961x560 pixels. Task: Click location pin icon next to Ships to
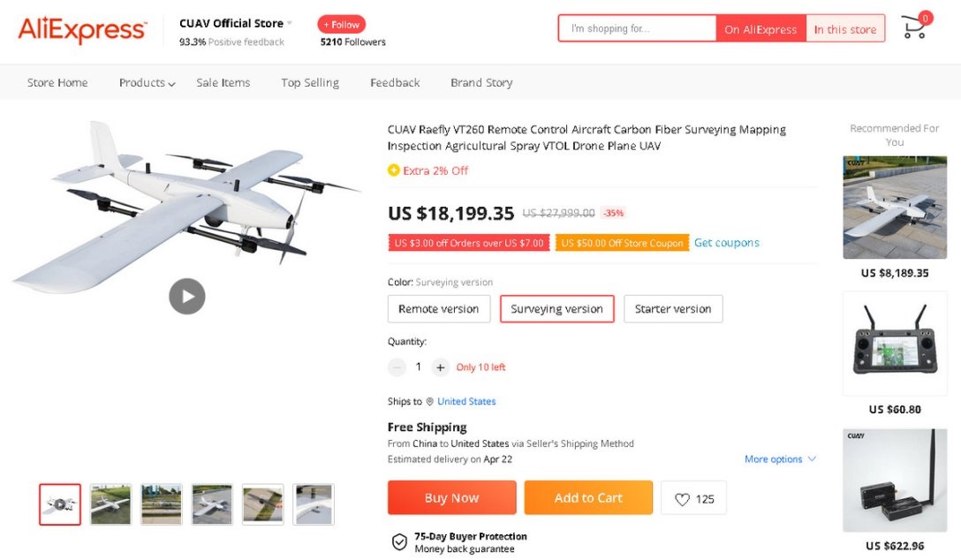tap(430, 402)
